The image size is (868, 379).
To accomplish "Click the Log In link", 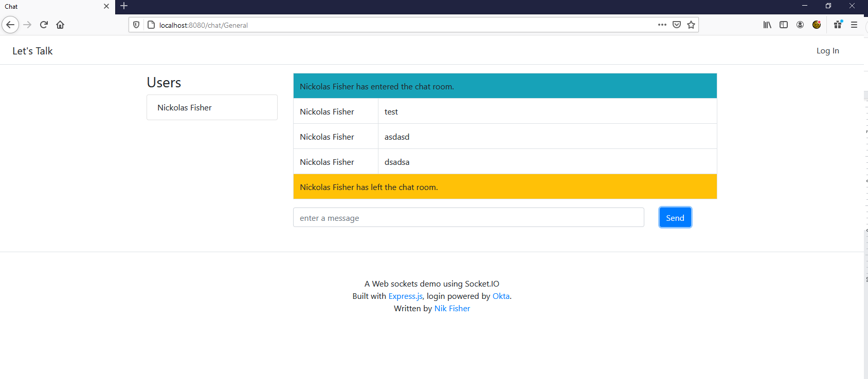I will pyautogui.click(x=827, y=51).
